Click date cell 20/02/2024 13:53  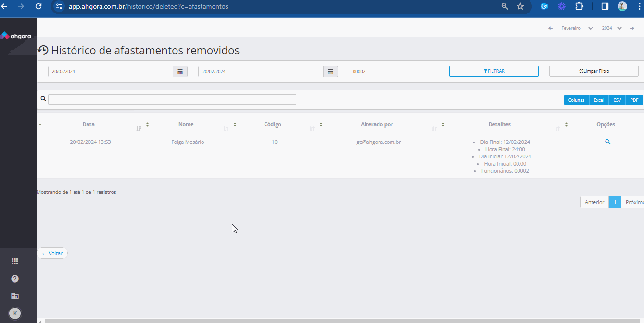90,142
